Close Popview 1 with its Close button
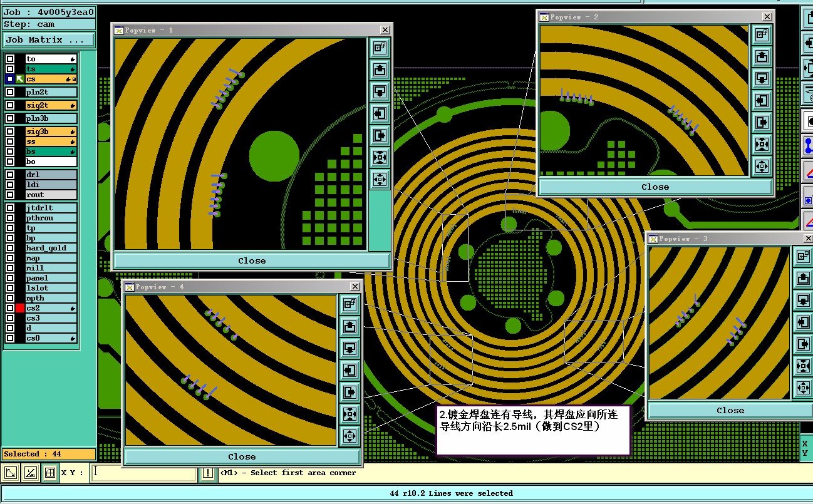 (252, 260)
